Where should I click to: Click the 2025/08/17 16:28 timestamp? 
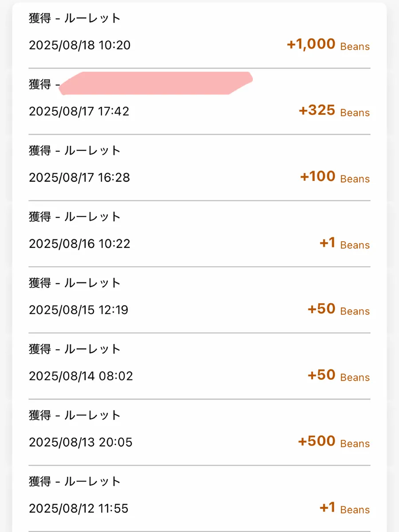click(79, 177)
